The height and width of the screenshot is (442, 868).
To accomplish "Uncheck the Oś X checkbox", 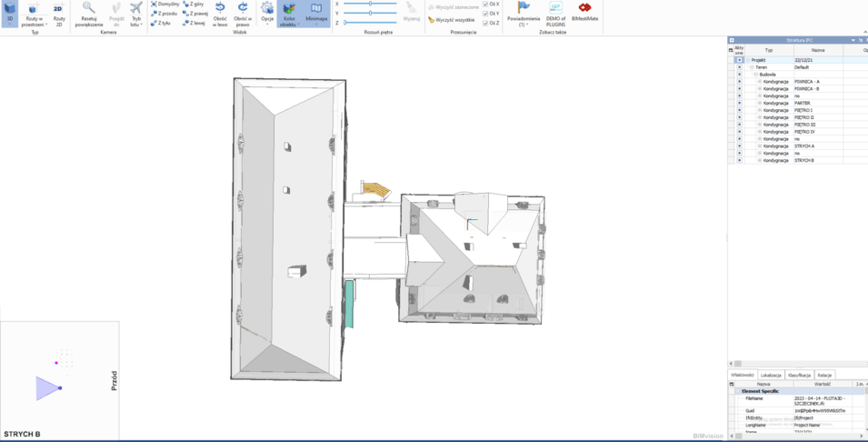I will click(x=485, y=5).
